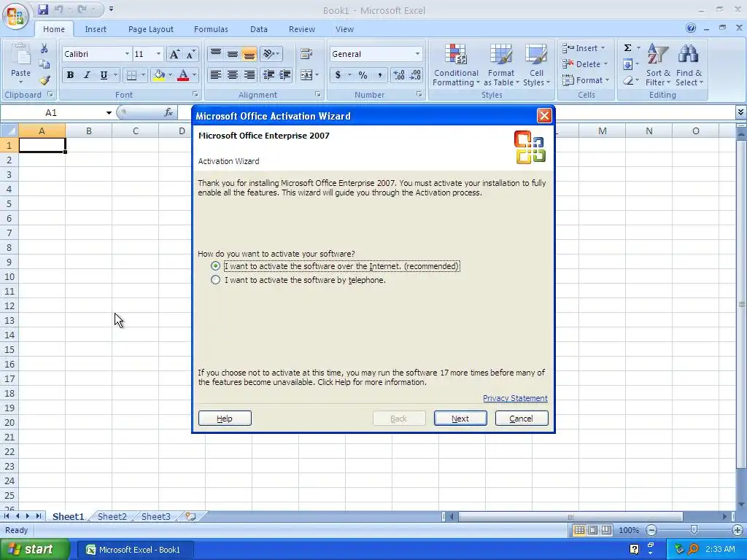Apply Comma Style format
The height and width of the screenshot is (560, 747).
point(379,75)
